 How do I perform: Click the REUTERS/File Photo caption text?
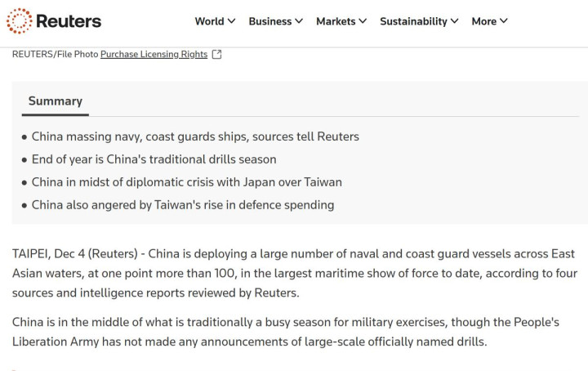56,55
